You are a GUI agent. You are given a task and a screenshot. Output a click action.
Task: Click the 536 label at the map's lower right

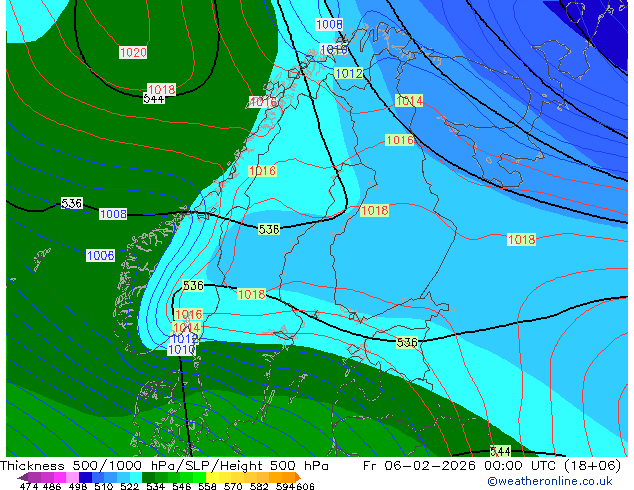[x=407, y=342]
